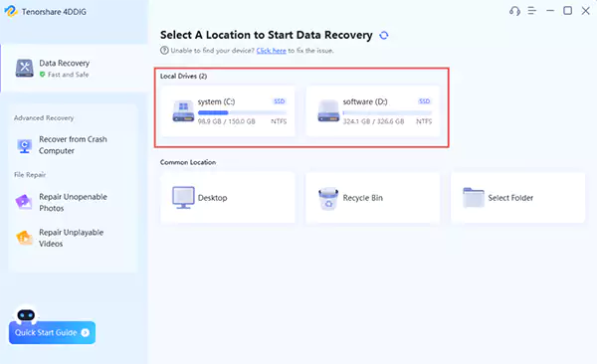Click the 'system (C:)' drive name
Viewport: 597px width, 364px height.
click(x=216, y=101)
